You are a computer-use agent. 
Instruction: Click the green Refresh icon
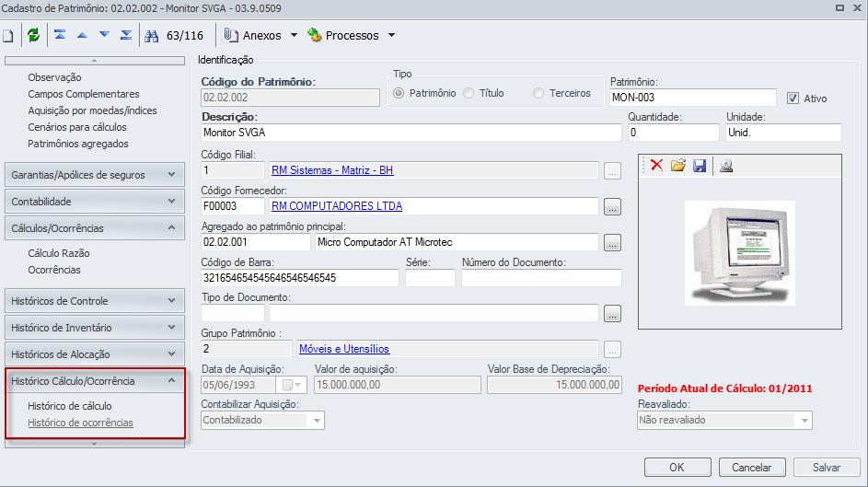33,35
